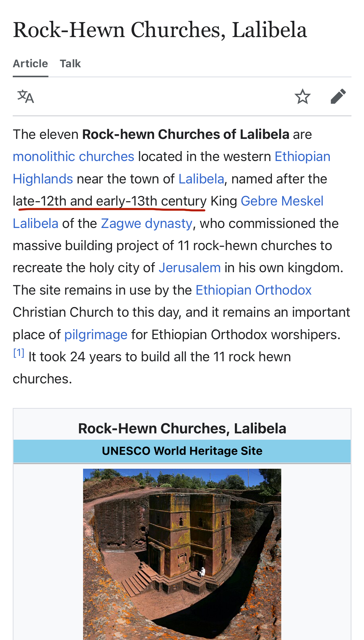Visit the Gebre Meskel Lalibela link
The height and width of the screenshot is (640, 364).
click(x=282, y=201)
